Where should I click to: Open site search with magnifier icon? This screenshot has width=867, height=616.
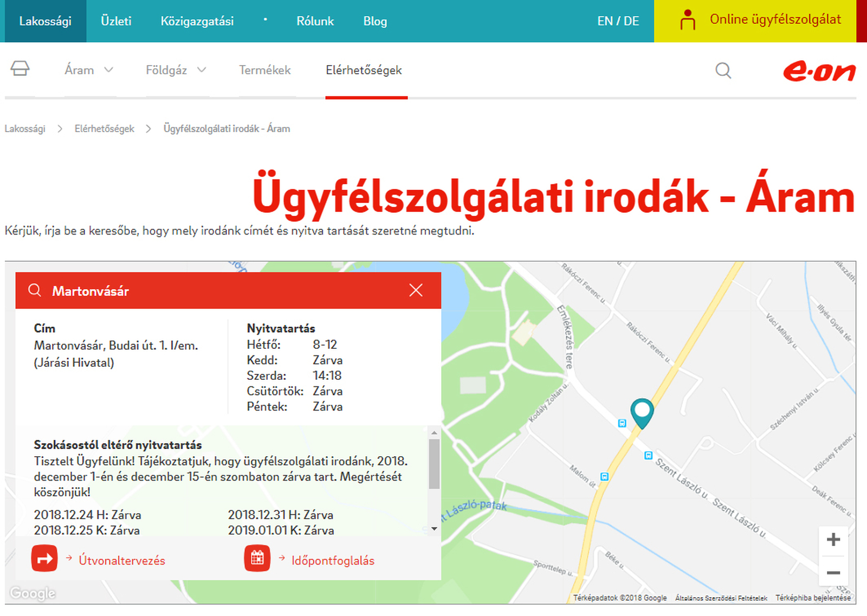click(723, 70)
